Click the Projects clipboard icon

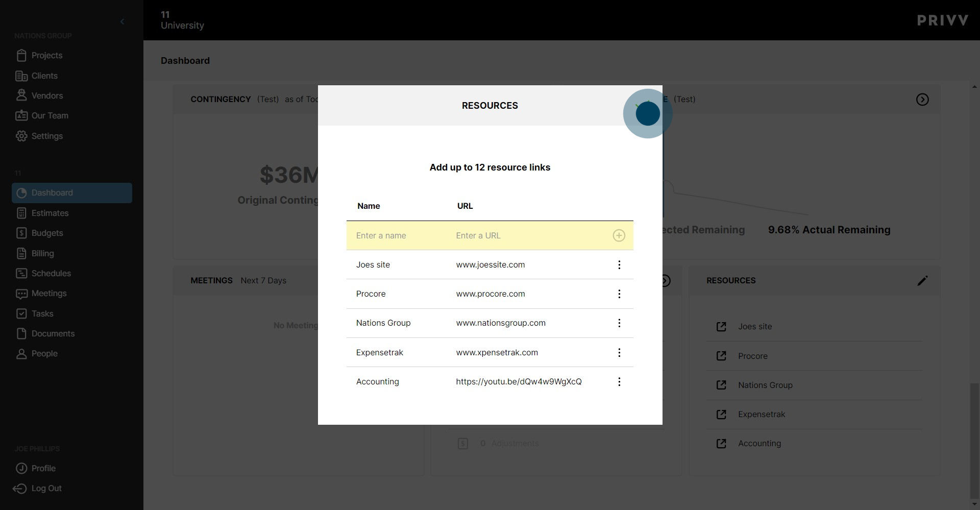pos(21,55)
